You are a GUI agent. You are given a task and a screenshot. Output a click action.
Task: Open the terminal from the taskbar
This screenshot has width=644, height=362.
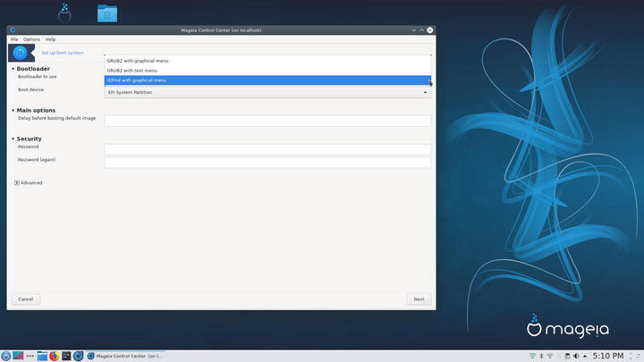[x=66, y=356]
